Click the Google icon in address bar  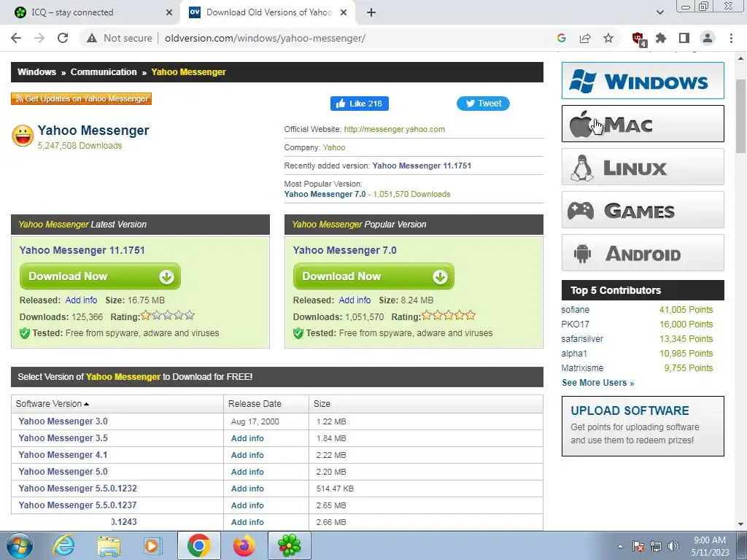pos(561,38)
